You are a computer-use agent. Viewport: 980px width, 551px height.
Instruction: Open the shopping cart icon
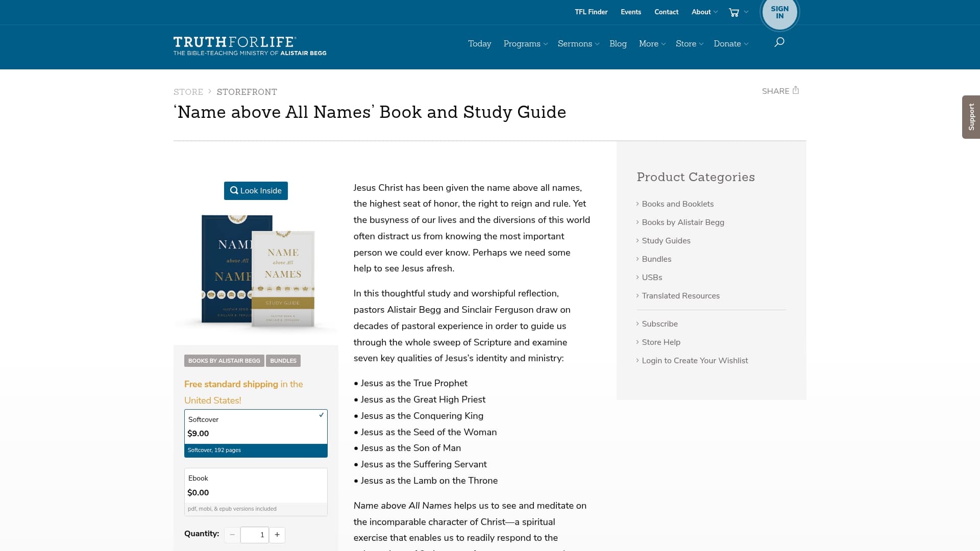point(734,12)
